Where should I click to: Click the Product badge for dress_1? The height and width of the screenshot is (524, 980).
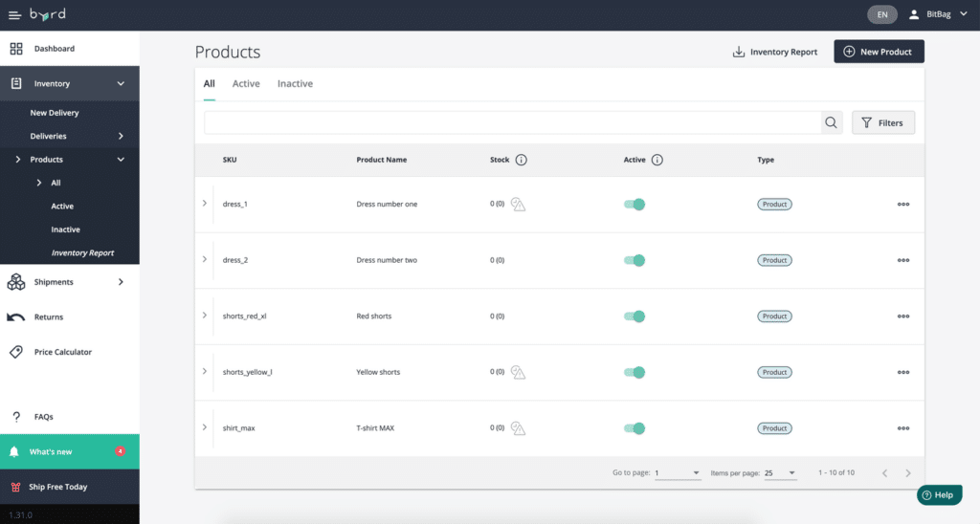[774, 205]
